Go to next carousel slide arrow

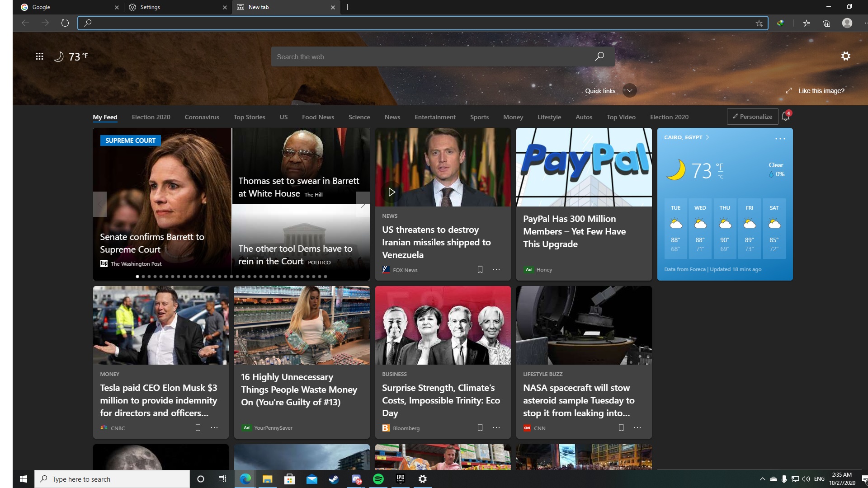point(363,204)
